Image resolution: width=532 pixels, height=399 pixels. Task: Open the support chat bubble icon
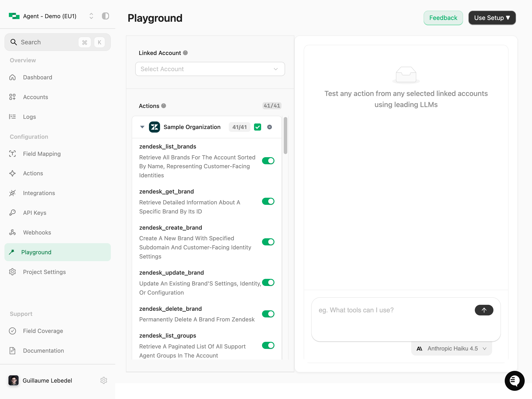[514, 380]
